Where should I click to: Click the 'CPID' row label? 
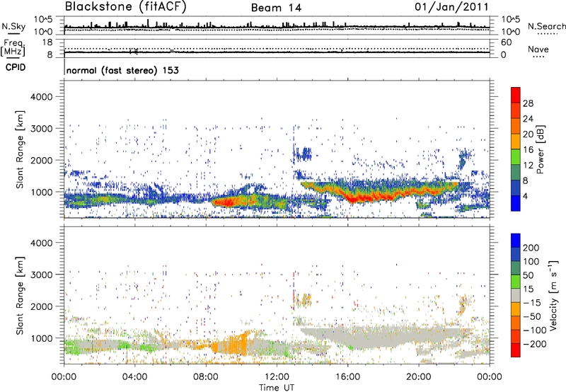click(x=16, y=67)
